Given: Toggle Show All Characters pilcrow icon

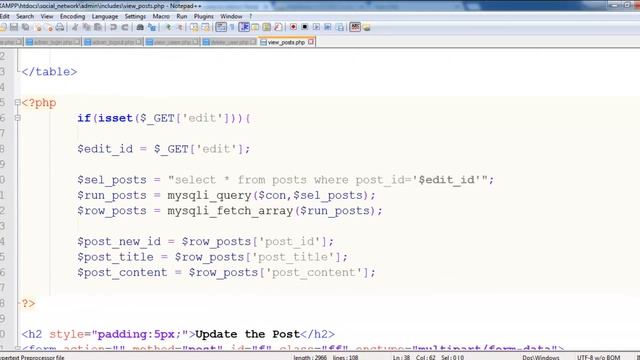Looking at the screenshot, I should [x=232, y=27].
